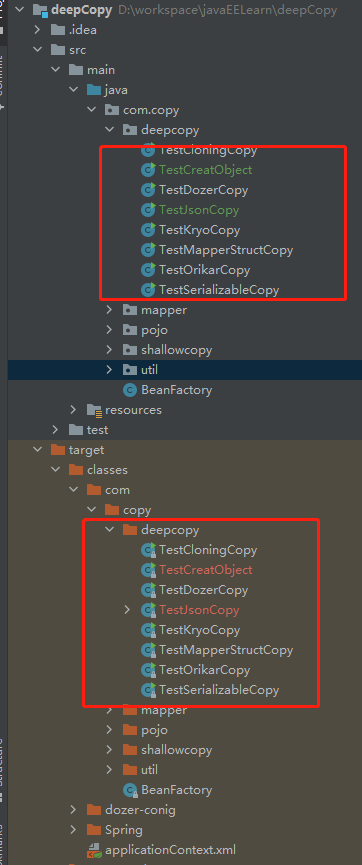Select TestMapperStructCopy in target classes
Viewport: 362px width, 865px height.
point(226,650)
